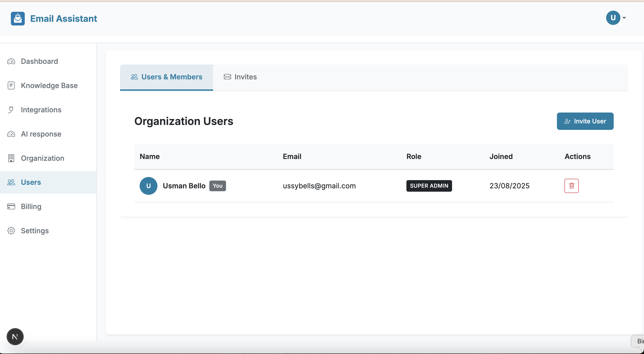Select the Dashboard gauge icon
This screenshot has height=354, width=644.
(11, 61)
